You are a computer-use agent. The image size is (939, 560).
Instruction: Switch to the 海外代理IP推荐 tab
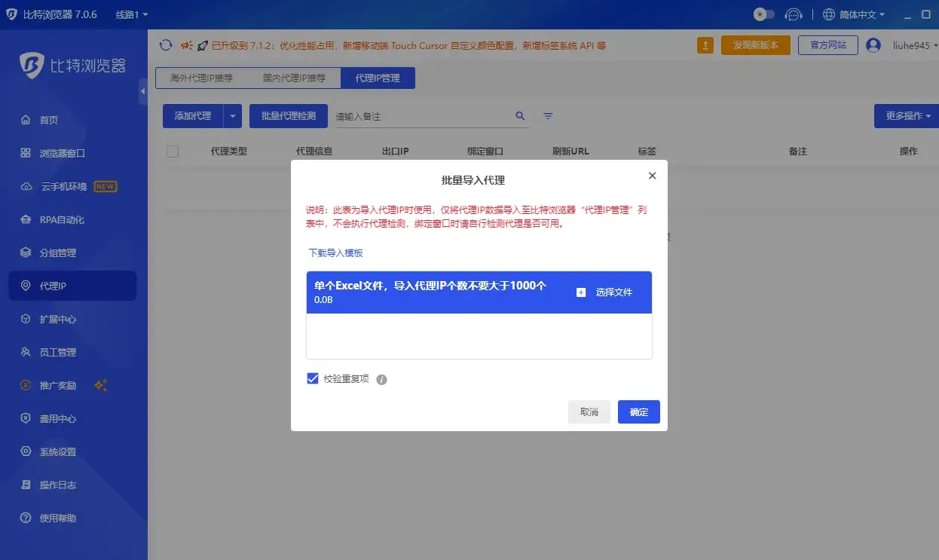point(200,78)
